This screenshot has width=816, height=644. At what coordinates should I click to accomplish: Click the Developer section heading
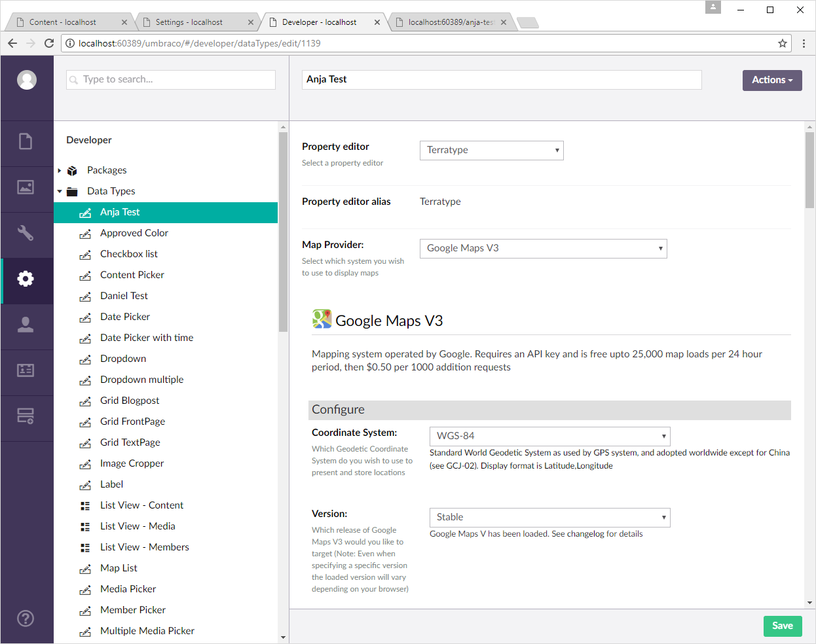[x=89, y=141]
